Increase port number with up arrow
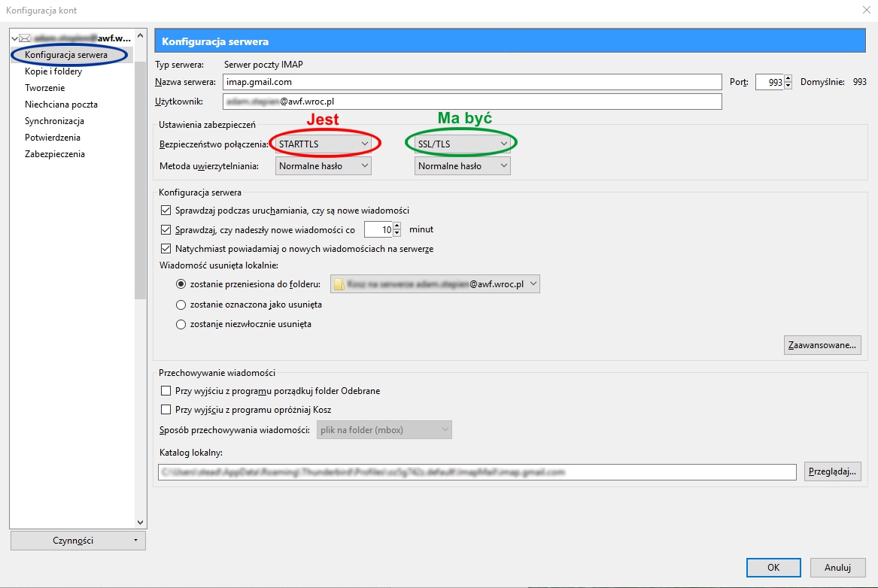The image size is (878, 588). (x=788, y=78)
